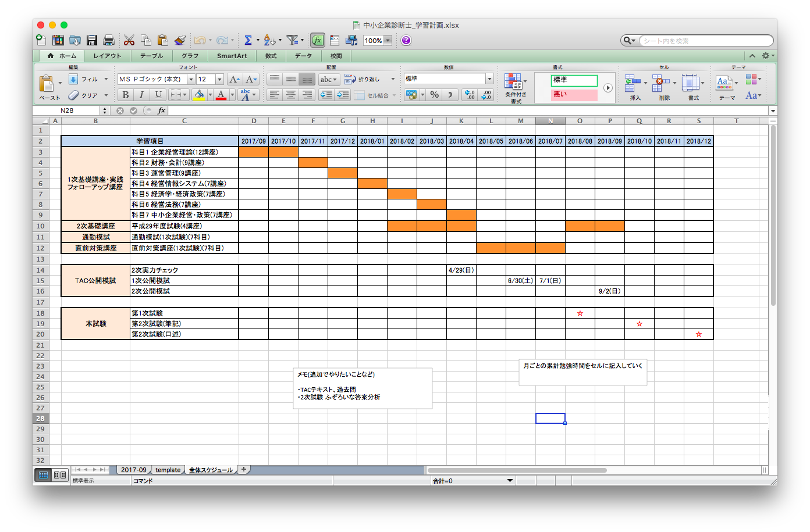Print using the printer icon

pyautogui.click(x=108, y=40)
